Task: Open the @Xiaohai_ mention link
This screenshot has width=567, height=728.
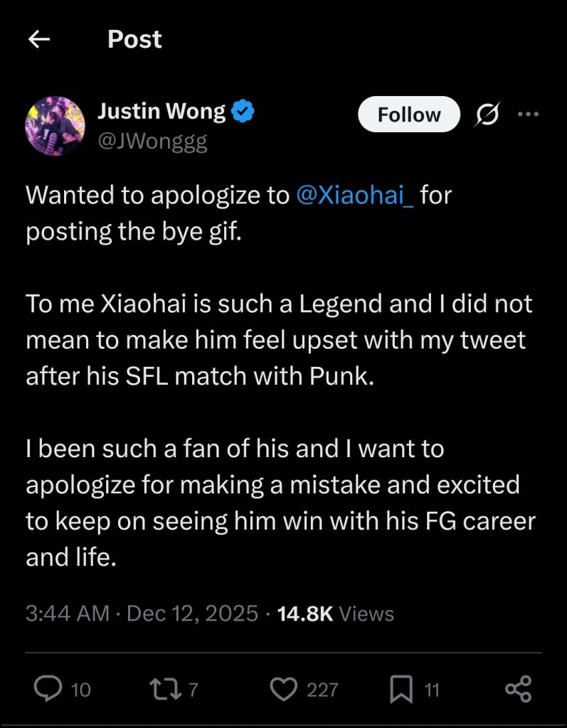Action: (x=354, y=195)
